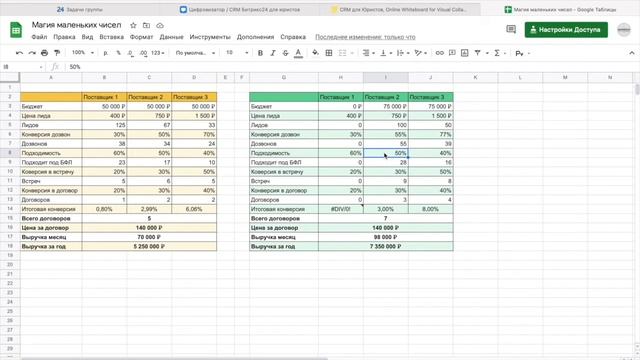Click the name box cell reference

click(22, 67)
